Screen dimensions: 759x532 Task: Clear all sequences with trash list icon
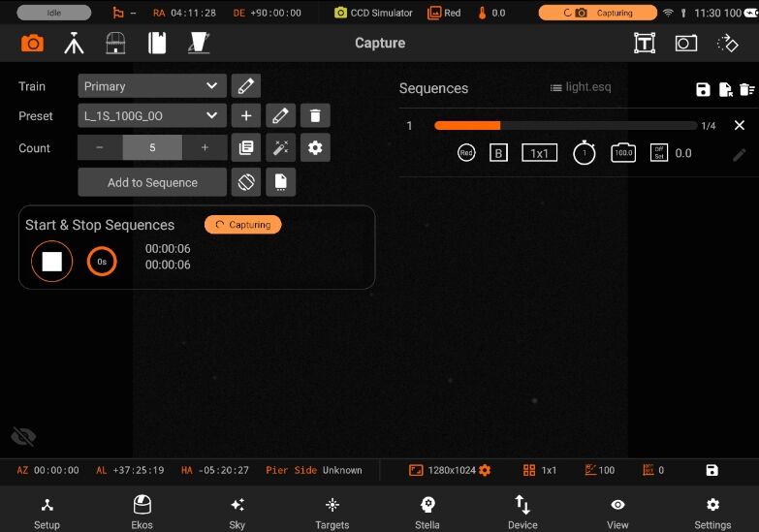click(747, 89)
